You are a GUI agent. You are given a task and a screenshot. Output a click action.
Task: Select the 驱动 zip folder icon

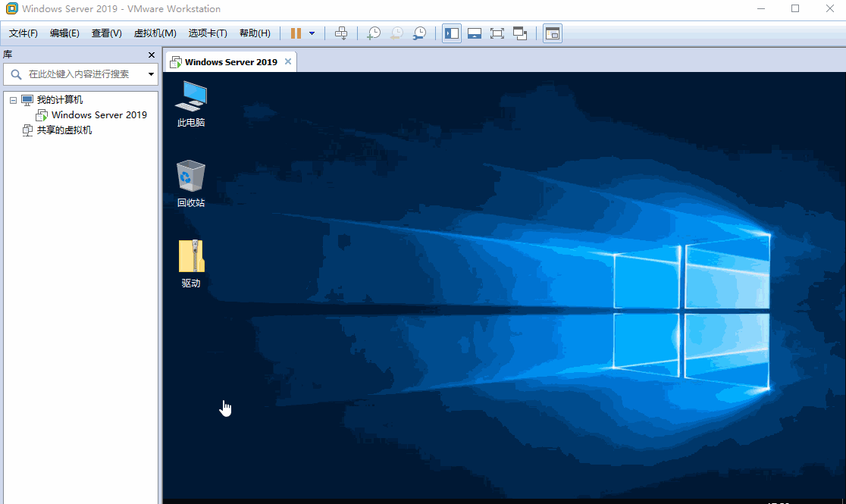coord(191,265)
